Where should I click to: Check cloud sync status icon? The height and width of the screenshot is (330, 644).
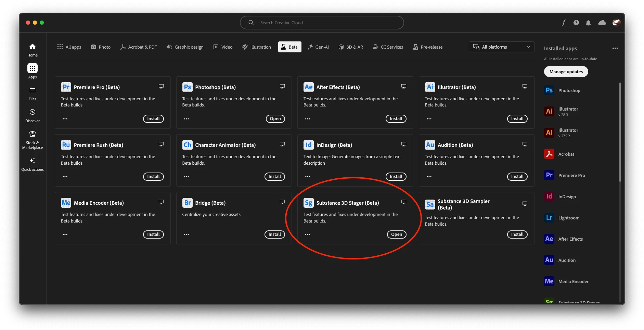click(602, 23)
